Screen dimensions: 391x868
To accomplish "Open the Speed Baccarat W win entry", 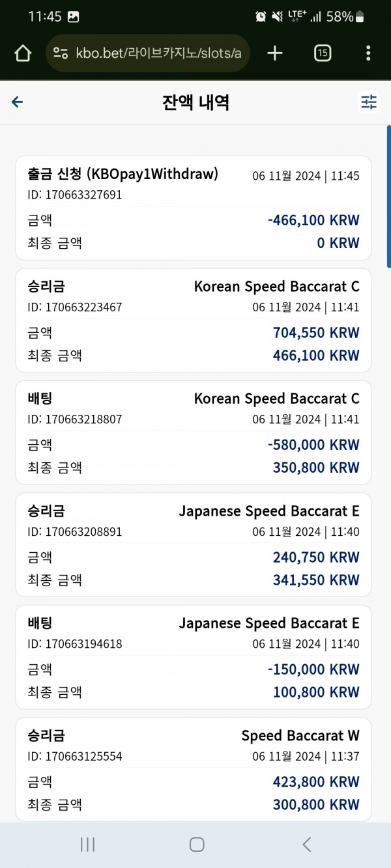I will tap(194, 769).
